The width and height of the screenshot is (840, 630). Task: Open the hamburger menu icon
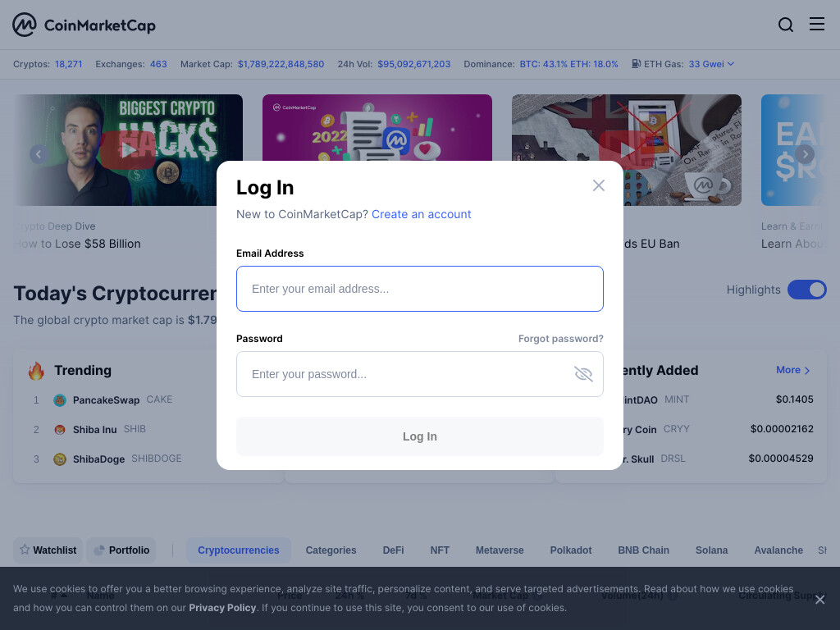tap(816, 24)
